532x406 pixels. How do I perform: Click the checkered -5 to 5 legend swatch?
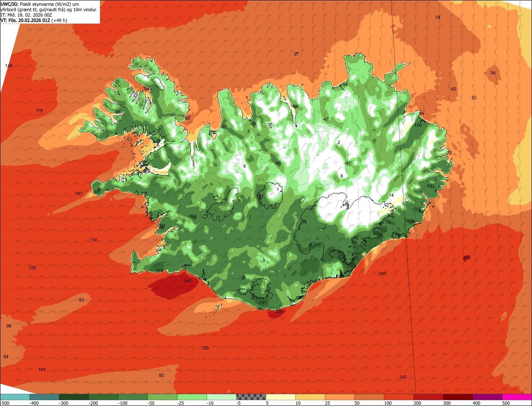click(251, 397)
